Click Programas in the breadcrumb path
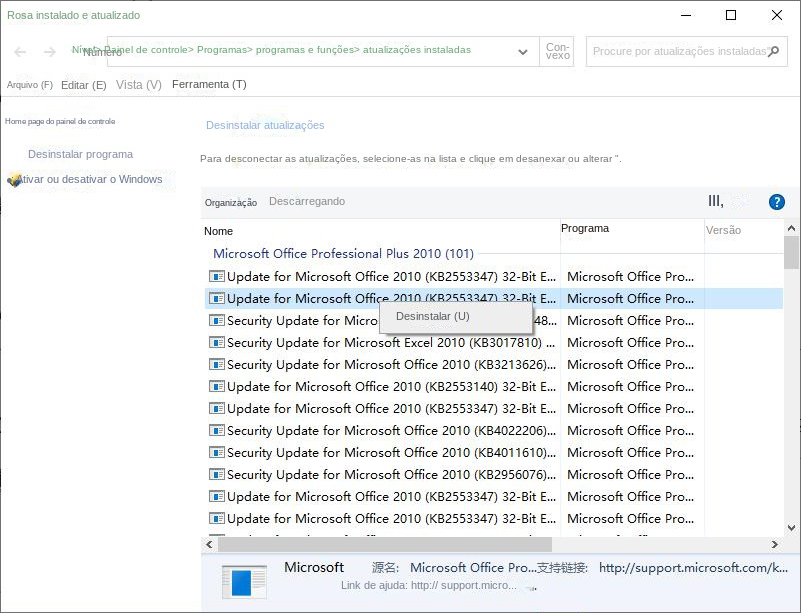This screenshot has height=613, width=801. click(x=222, y=50)
